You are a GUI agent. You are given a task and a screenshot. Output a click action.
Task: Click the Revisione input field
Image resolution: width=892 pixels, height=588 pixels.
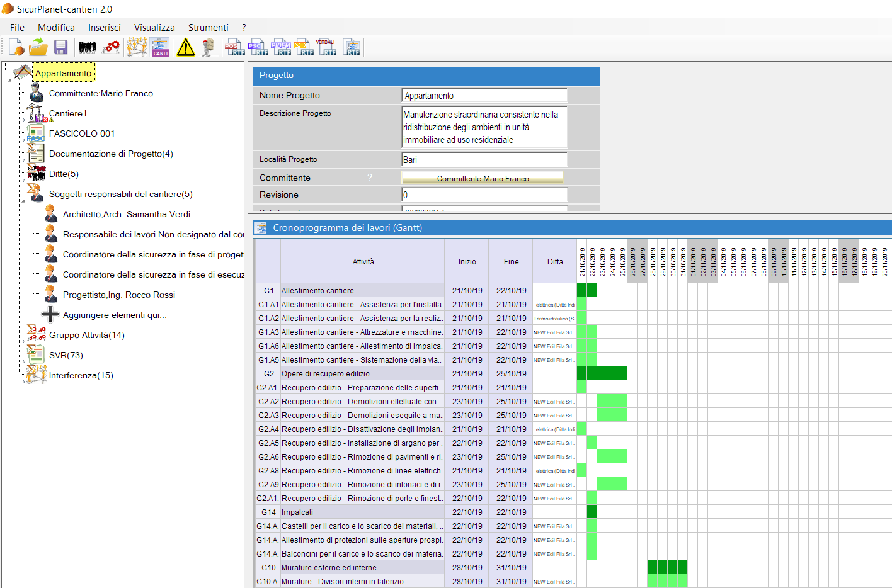[484, 195]
